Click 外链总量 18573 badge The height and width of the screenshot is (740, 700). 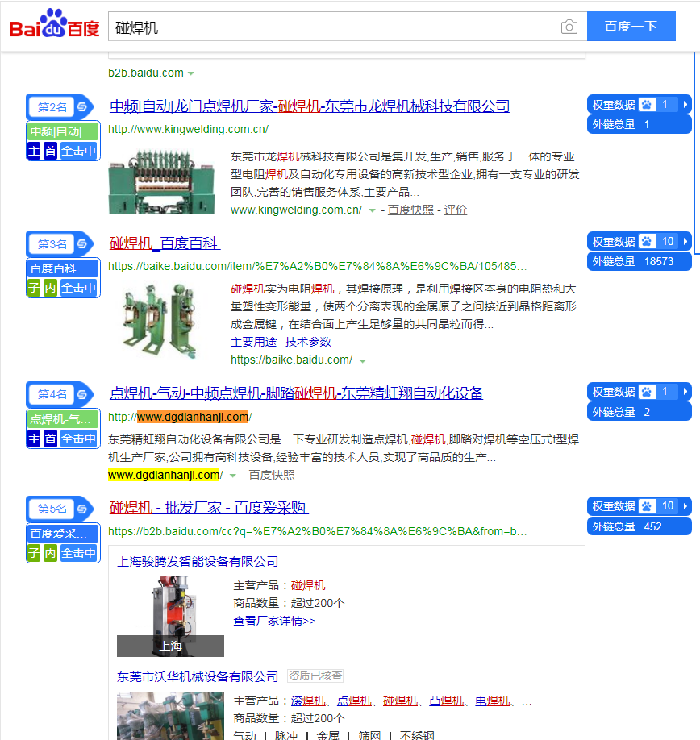click(x=639, y=261)
